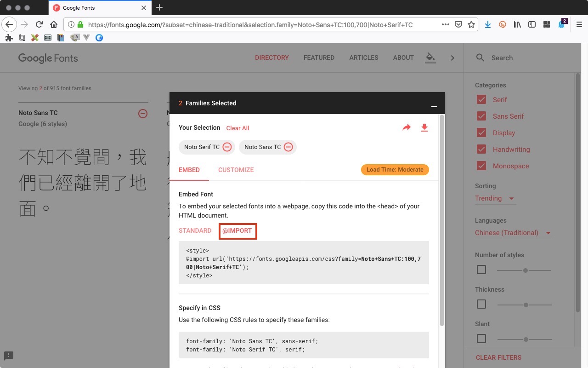588x368 pixels.
Task: Click the Slant slider handle
Action: (526, 339)
